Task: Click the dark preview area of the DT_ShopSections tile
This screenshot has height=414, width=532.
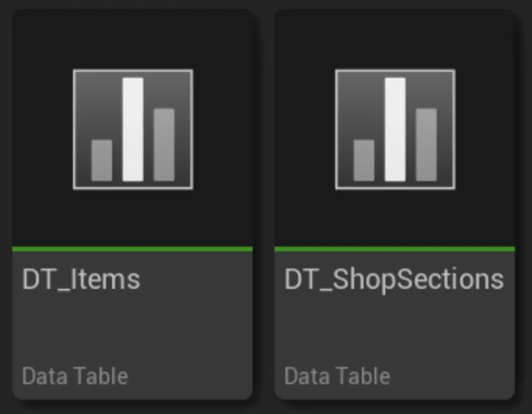Action: click(x=395, y=216)
